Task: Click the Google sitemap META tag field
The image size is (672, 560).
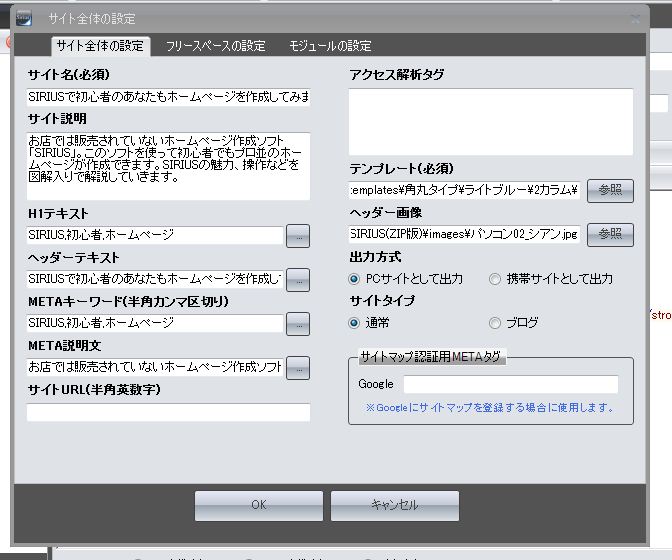Action: click(x=511, y=384)
